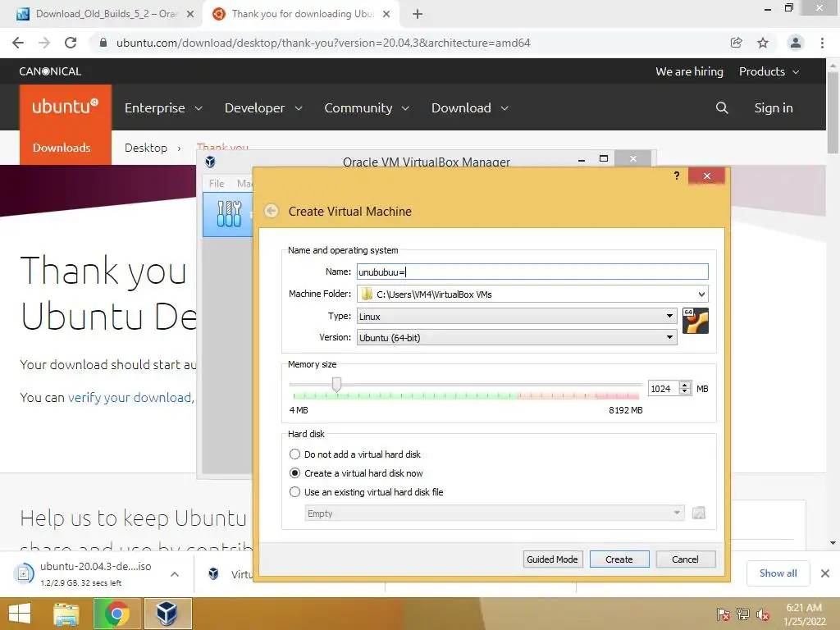Click the VirtualBox cube icon in manager title bar
840x630 pixels.
coord(211,162)
